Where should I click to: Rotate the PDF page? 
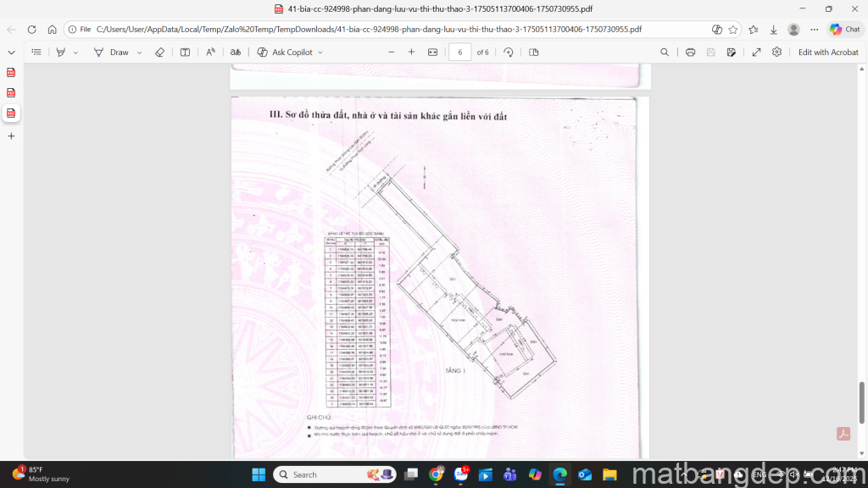508,53
